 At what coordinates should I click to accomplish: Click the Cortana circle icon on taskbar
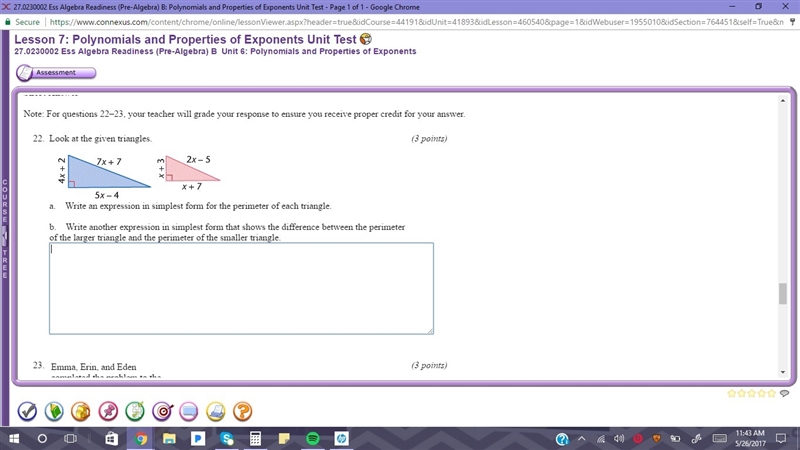[x=42, y=439]
